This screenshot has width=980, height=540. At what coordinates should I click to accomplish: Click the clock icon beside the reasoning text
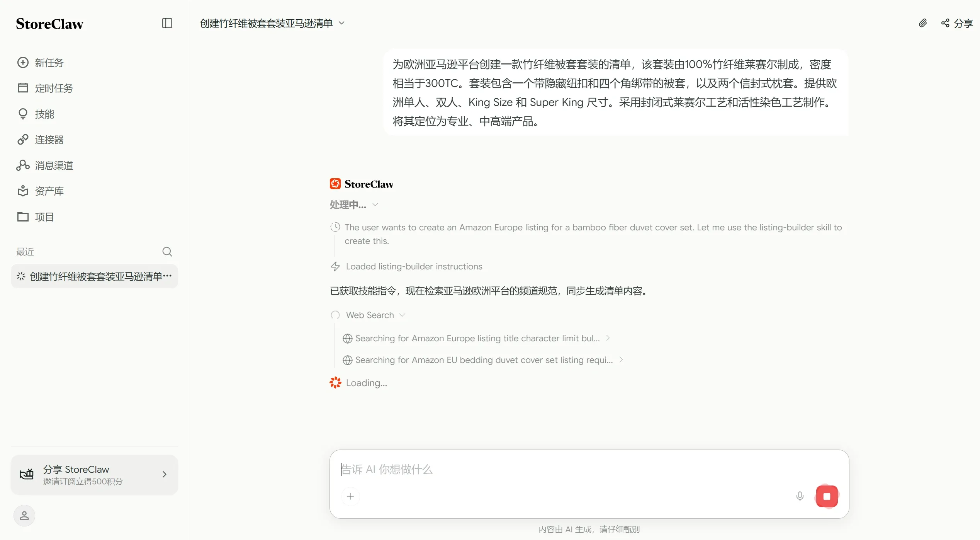tap(335, 227)
